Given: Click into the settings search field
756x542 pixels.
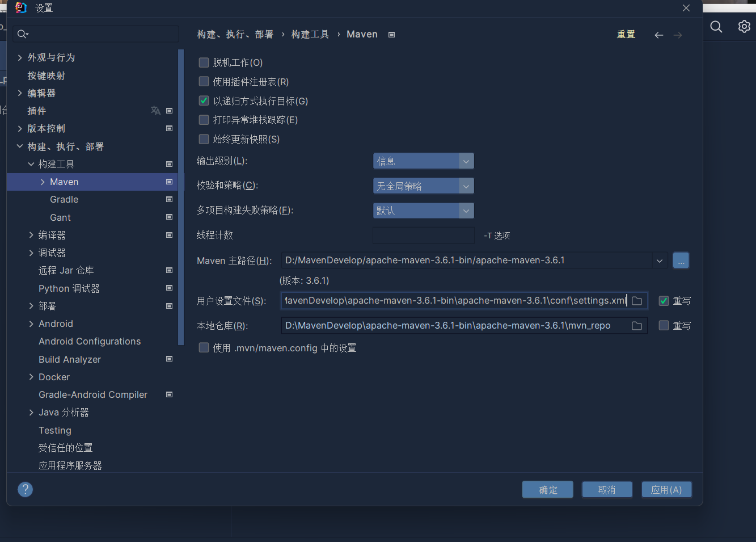Looking at the screenshot, I should (x=96, y=34).
